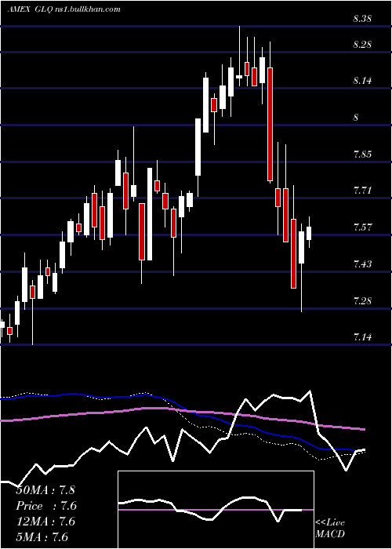Image resolution: width=392 pixels, height=549 pixels.
Task: Select the 7.71 price axis label
Action: (362, 191)
